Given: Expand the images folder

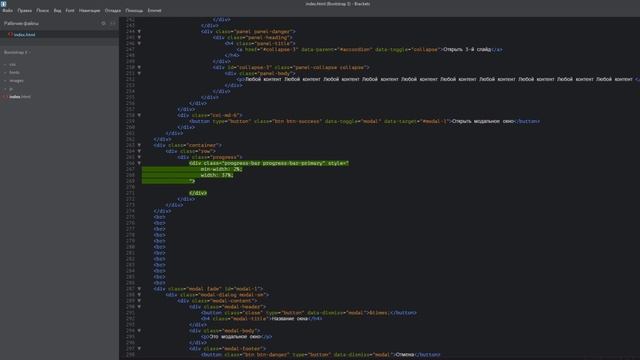Looking at the screenshot, I should 16,81.
